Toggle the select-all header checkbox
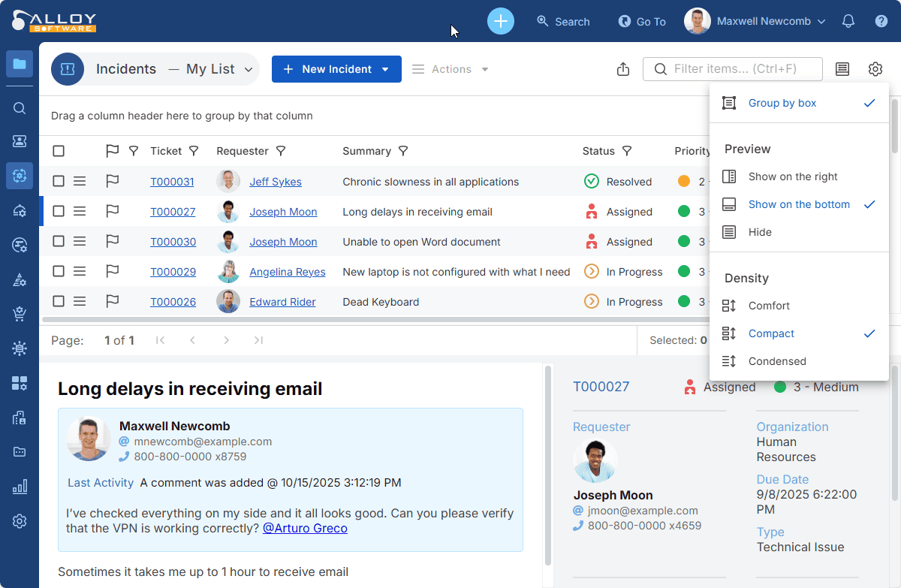This screenshot has width=901, height=588. click(59, 151)
